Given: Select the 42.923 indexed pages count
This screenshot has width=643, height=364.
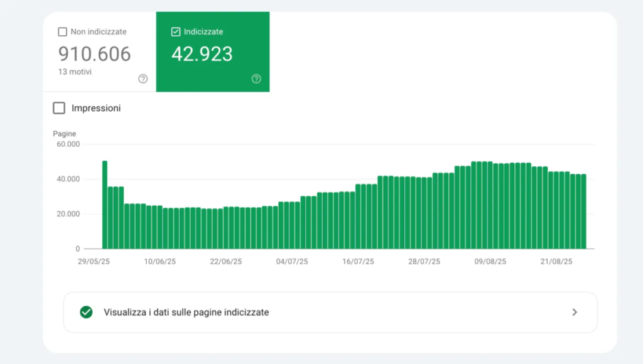Looking at the screenshot, I should tap(202, 54).
